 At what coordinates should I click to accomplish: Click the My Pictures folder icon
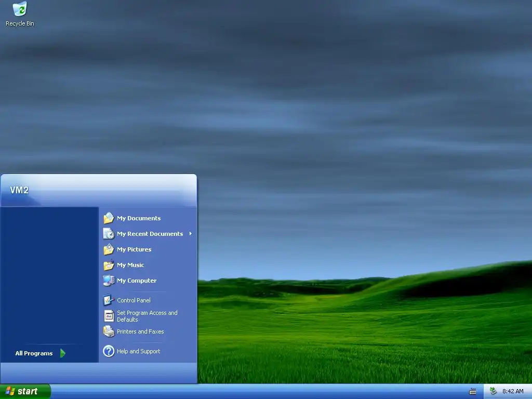coord(109,249)
